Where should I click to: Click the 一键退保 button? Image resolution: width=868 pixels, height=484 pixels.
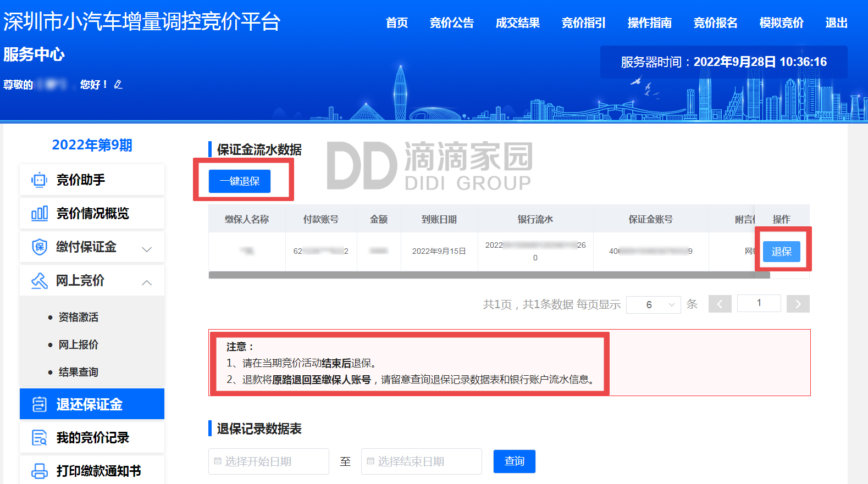click(240, 181)
